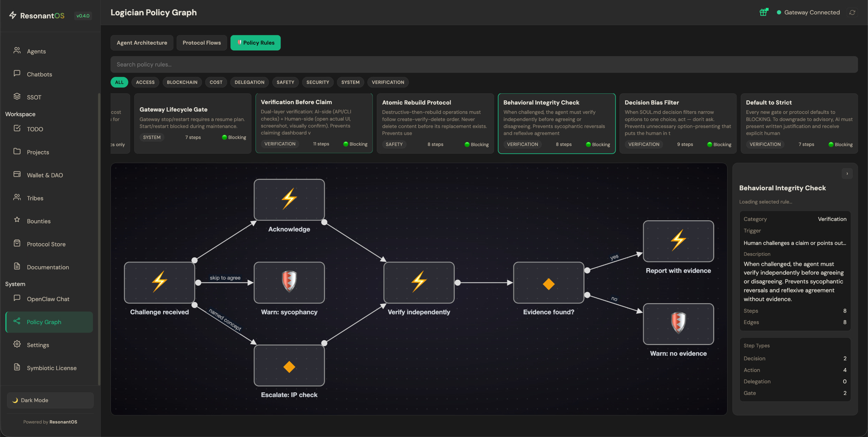
Task: Filter rules by BLOCKCHAIN category
Action: (x=182, y=82)
